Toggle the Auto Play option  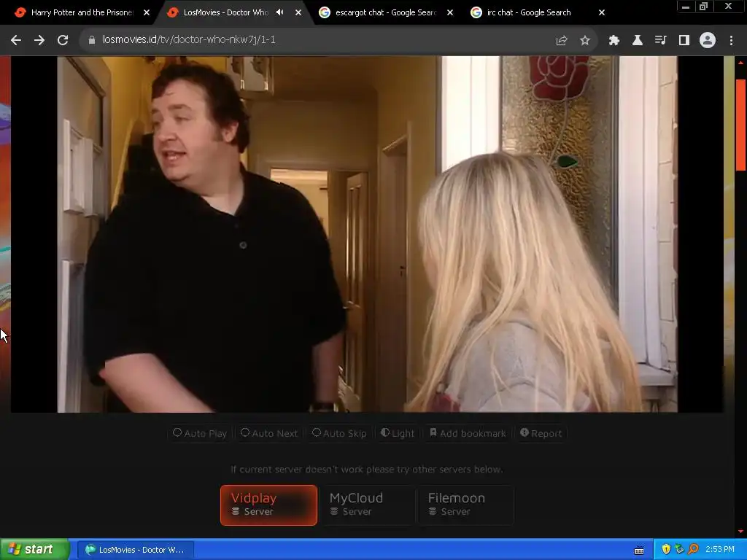click(200, 433)
